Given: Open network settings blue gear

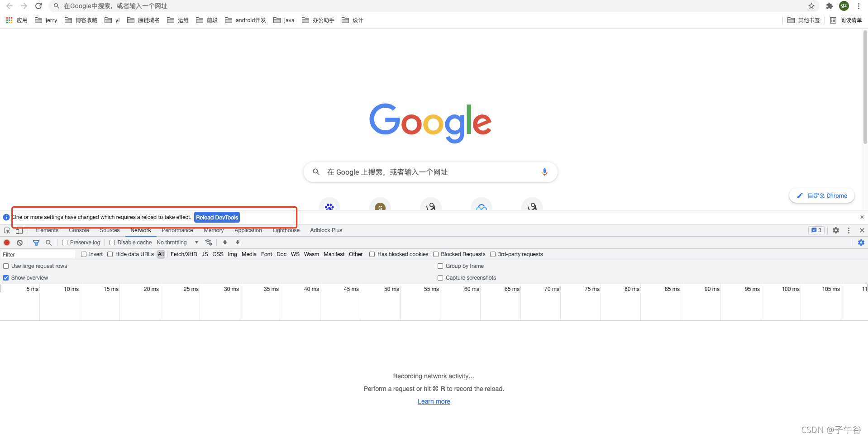Looking at the screenshot, I should (x=861, y=243).
